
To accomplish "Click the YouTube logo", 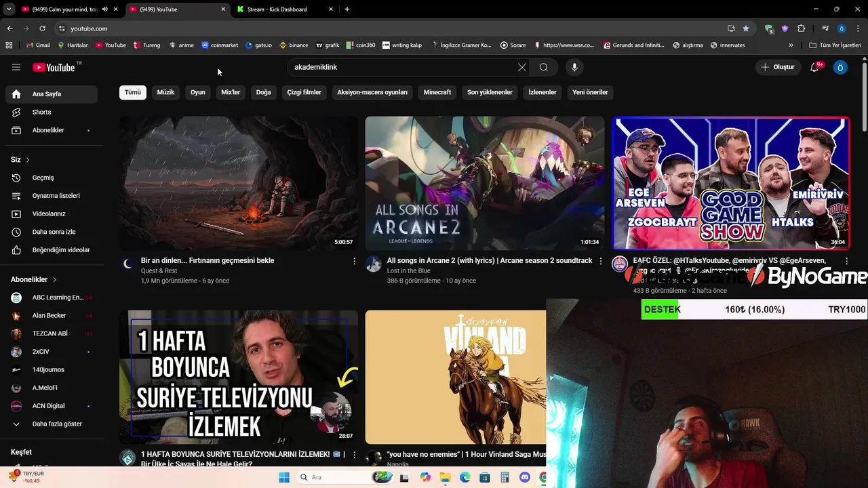I will (x=54, y=67).
